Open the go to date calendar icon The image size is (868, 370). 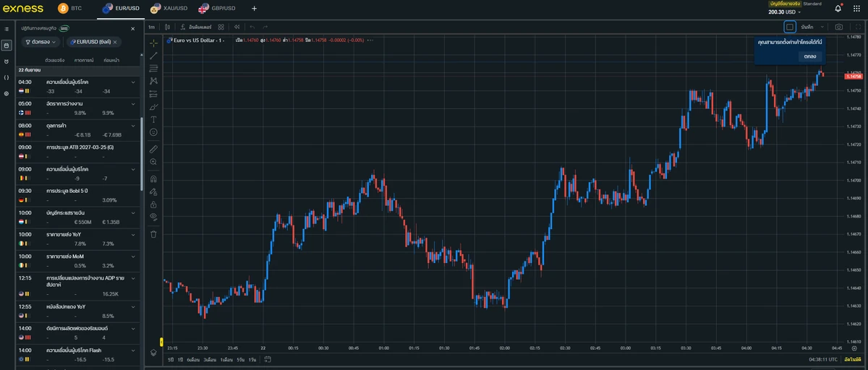(268, 359)
